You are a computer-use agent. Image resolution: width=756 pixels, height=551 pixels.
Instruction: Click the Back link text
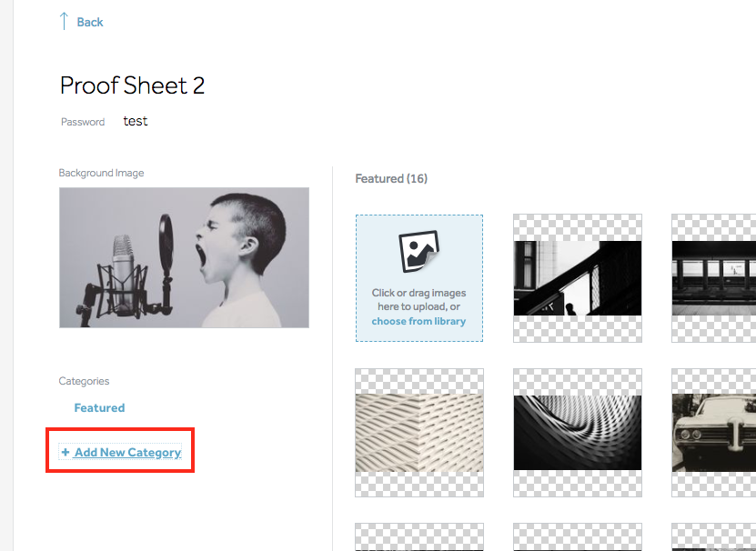(x=90, y=22)
